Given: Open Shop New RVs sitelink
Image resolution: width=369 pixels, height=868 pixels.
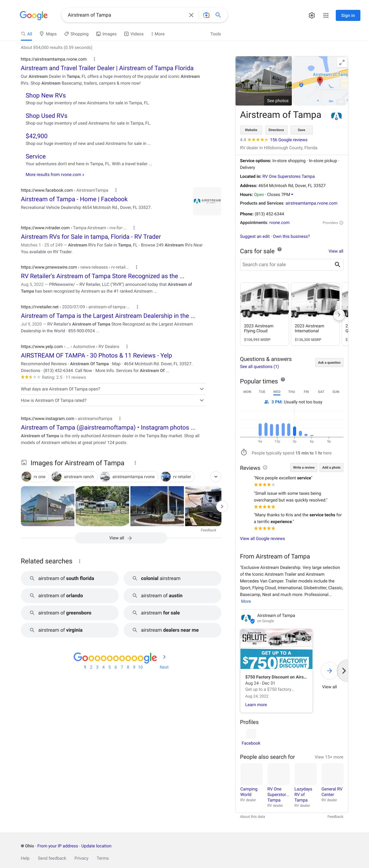Looking at the screenshot, I should pyautogui.click(x=46, y=95).
